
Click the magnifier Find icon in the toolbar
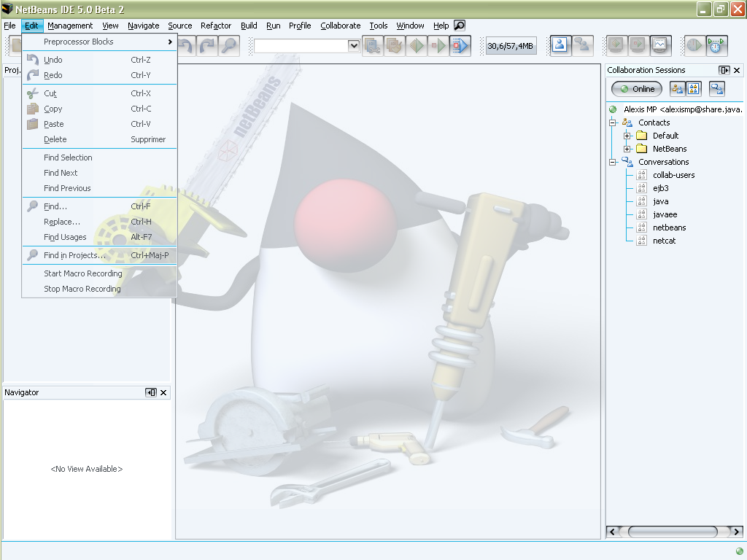[229, 46]
